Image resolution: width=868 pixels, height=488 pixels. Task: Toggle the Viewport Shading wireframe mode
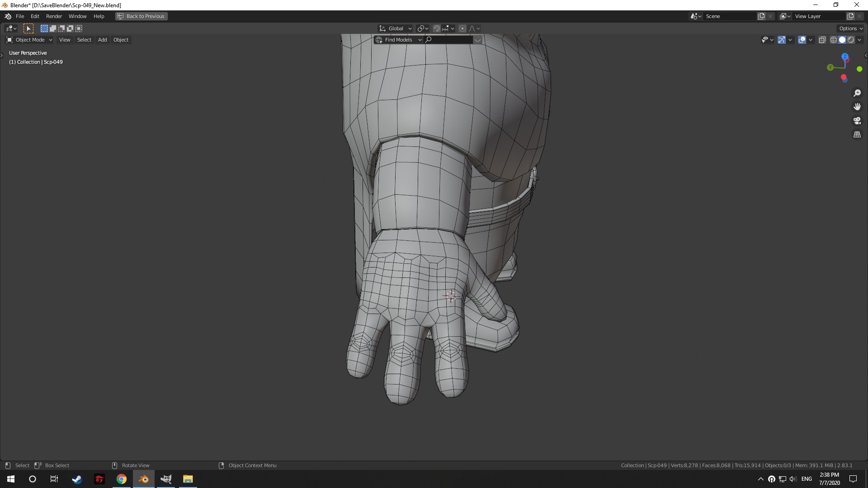coord(833,39)
